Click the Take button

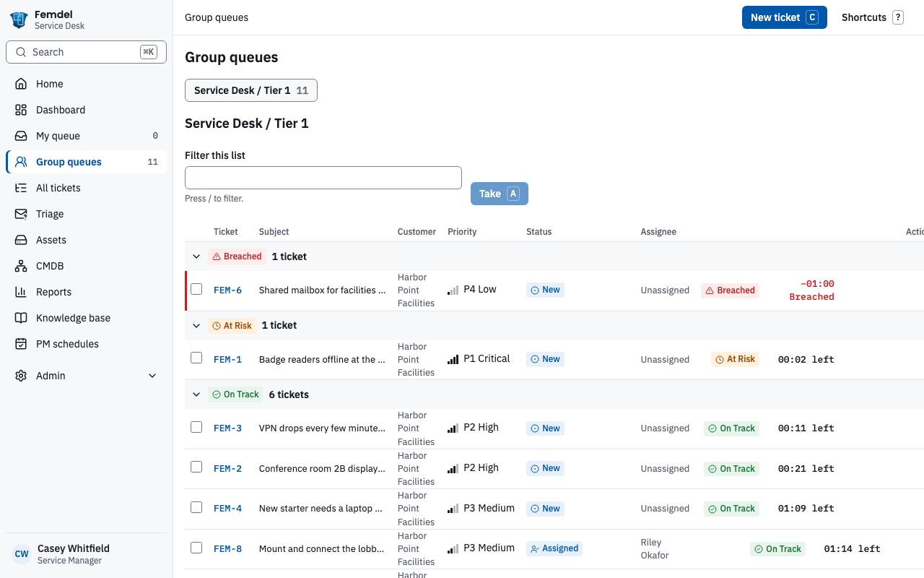tap(500, 194)
